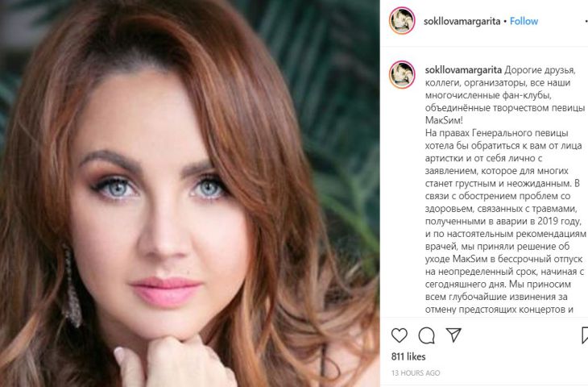Open the 13 HOURS AGO timestamp
This screenshot has width=588, height=387.
tap(416, 373)
